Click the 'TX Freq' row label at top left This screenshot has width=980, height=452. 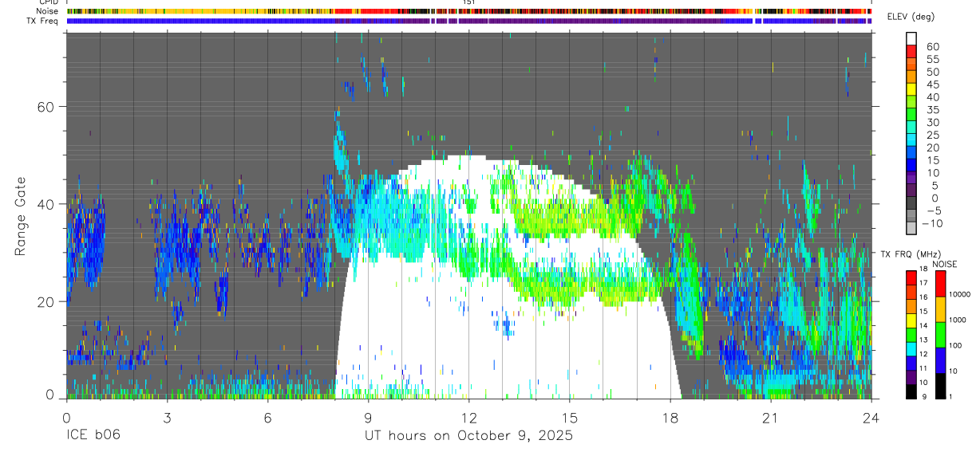coord(44,21)
